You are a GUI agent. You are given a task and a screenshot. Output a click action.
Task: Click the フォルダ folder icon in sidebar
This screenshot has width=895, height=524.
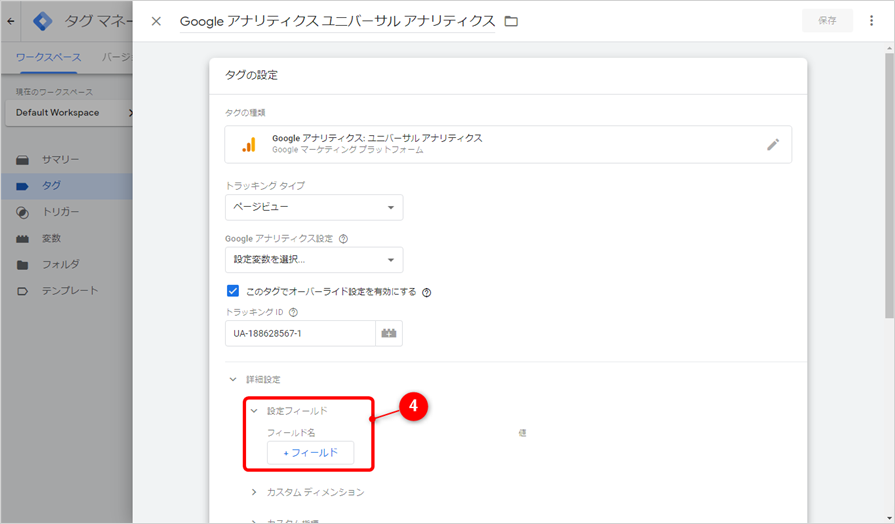(x=22, y=265)
